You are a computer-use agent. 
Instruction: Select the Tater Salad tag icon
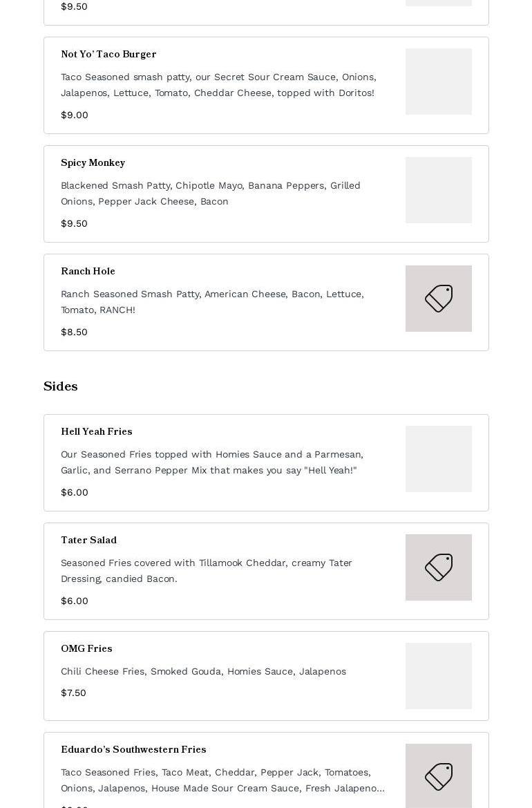[x=438, y=567]
